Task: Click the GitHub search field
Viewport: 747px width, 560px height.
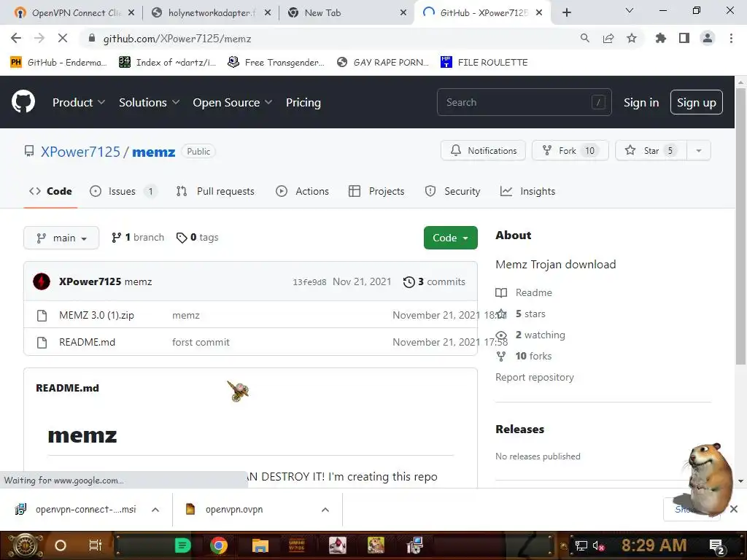Action: coord(524,102)
